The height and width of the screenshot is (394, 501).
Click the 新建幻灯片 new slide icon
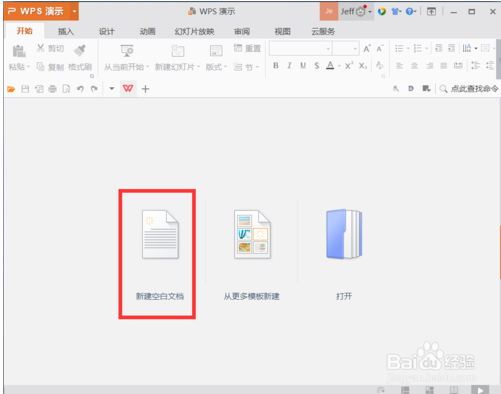pyautogui.click(x=177, y=51)
